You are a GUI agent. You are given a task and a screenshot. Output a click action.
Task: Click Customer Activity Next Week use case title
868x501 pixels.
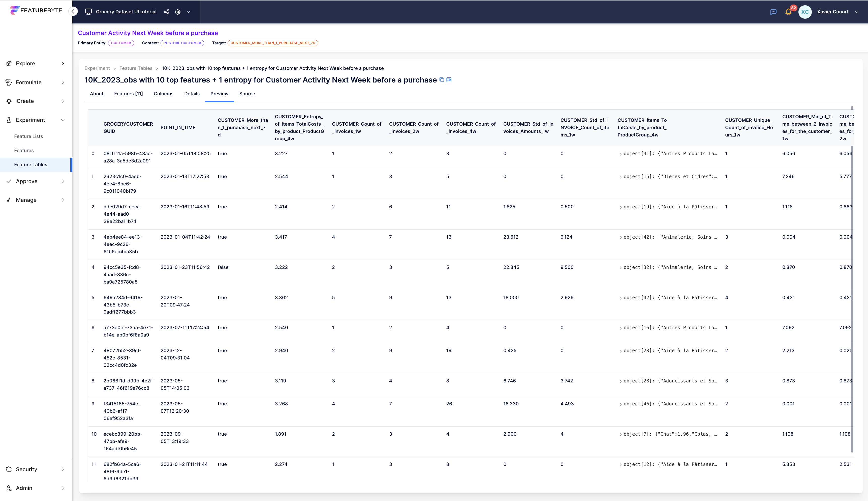tap(148, 33)
